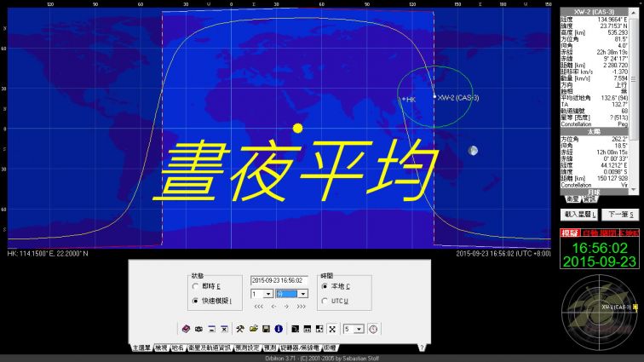Click the fast-forward >>> time step control
Image resolution: width=644 pixels, height=362 pixels.
coord(301,306)
